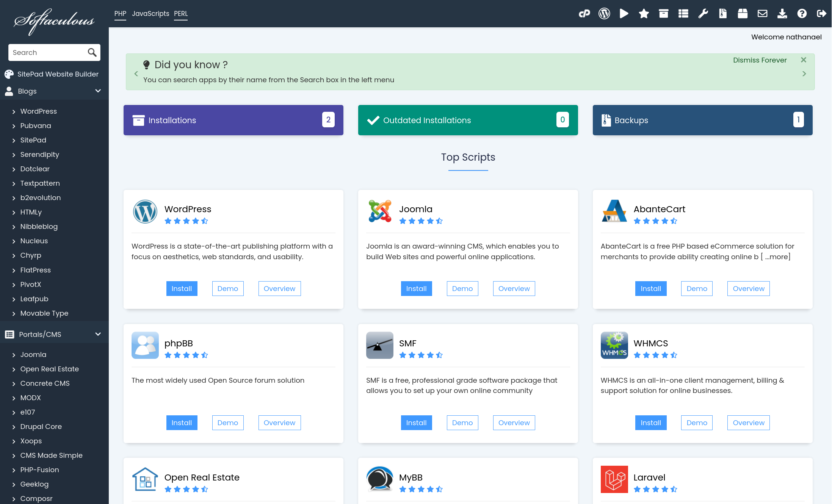Open Textpattern in the sidebar
The width and height of the screenshot is (832, 504).
point(40,183)
